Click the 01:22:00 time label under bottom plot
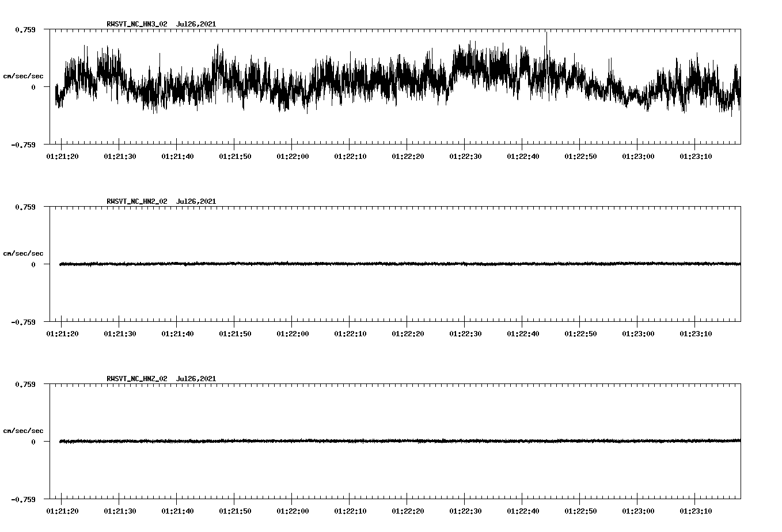 [x=294, y=510]
